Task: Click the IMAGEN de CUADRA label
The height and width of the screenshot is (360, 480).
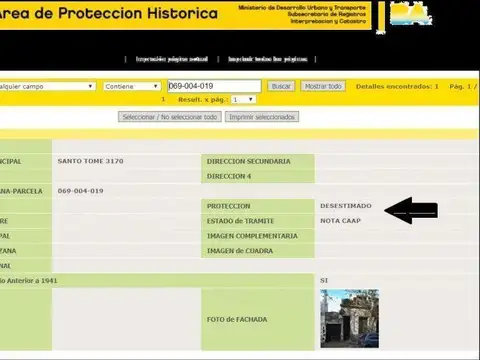Action: coord(240,251)
